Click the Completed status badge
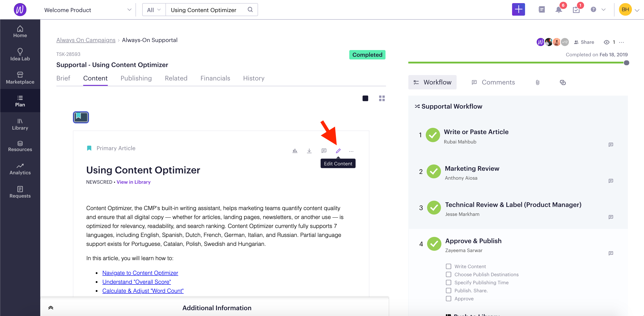Viewport: 644px width, 316px height. (x=367, y=55)
